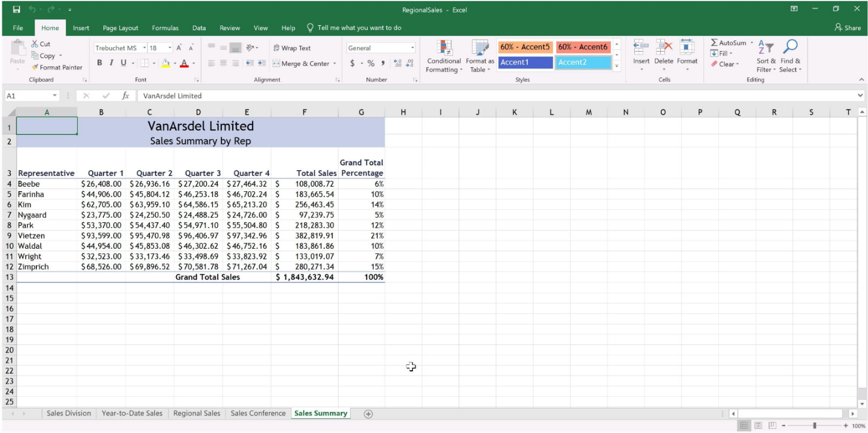
Task: Open the Format cells menu in Cells group
Action: 687,55
